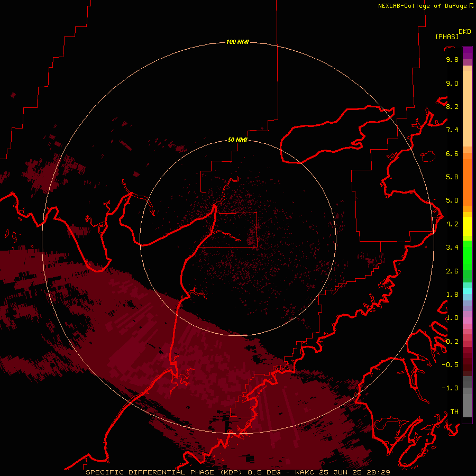Click the 5.8 legend value
Viewport: 476px width, 476px height.
coord(452,177)
